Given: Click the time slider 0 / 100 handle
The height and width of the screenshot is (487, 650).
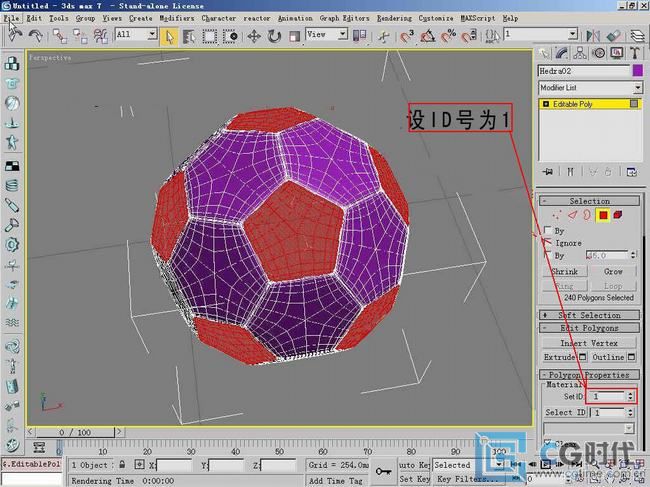Looking at the screenshot, I should pyautogui.click(x=75, y=432).
